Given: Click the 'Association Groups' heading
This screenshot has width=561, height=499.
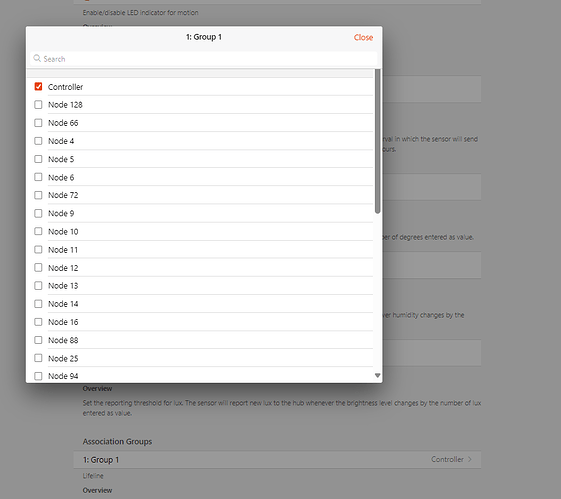Looking at the screenshot, I should 117,441.
